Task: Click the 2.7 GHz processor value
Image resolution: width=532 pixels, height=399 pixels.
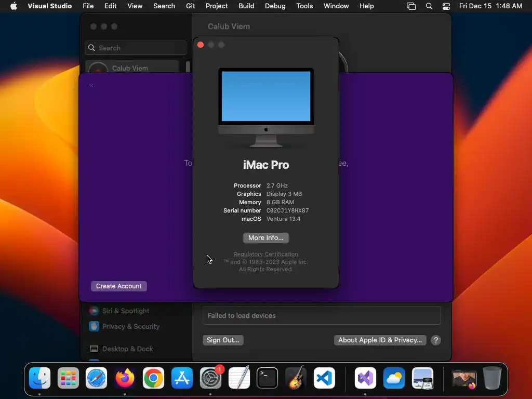Action: [277, 185]
